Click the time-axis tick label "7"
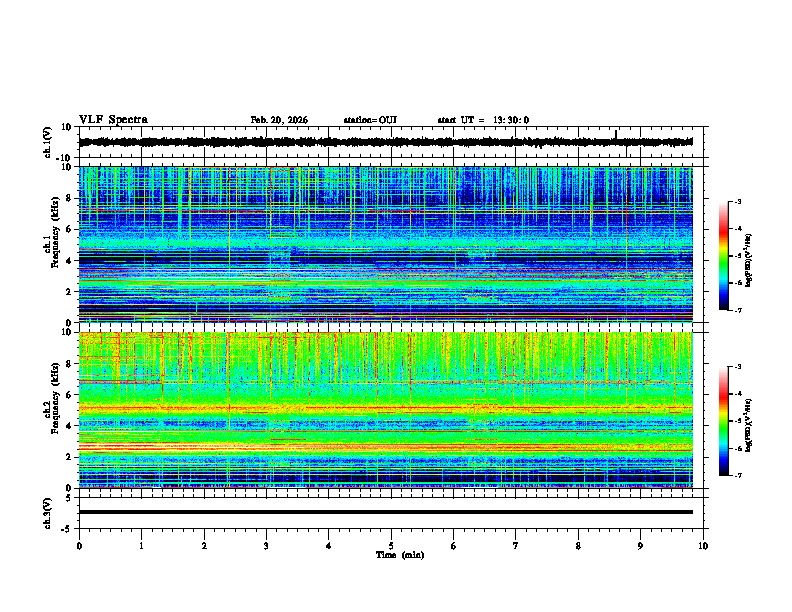The image size is (792, 612). point(516,546)
